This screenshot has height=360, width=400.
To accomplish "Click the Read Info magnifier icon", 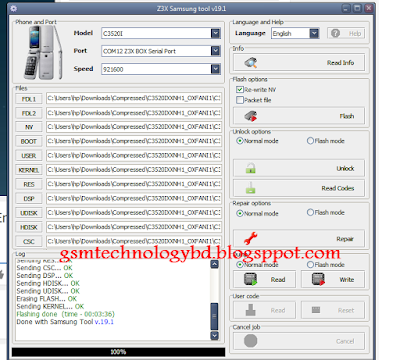I will point(251,62).
